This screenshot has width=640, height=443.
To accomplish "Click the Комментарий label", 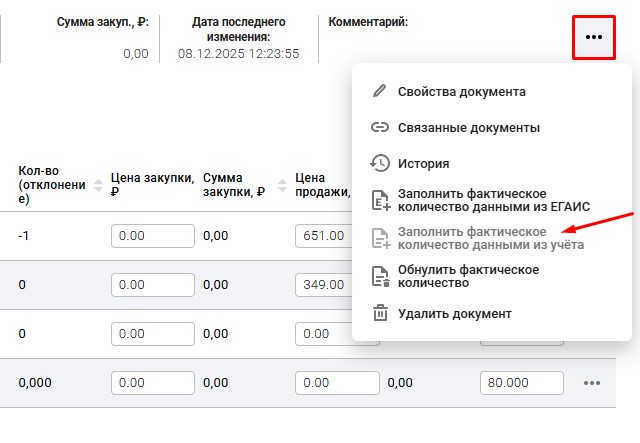I will [368, 22].
